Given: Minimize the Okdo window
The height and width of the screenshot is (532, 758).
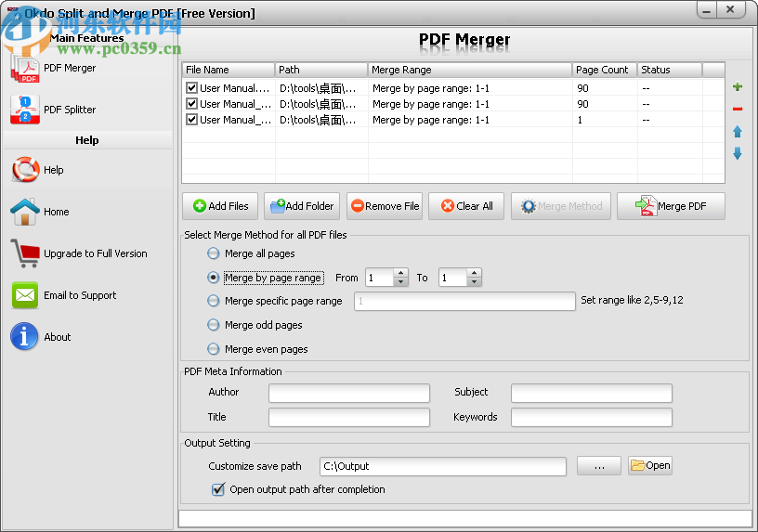Looking at the screenshot, I should (x=707, y=9).
